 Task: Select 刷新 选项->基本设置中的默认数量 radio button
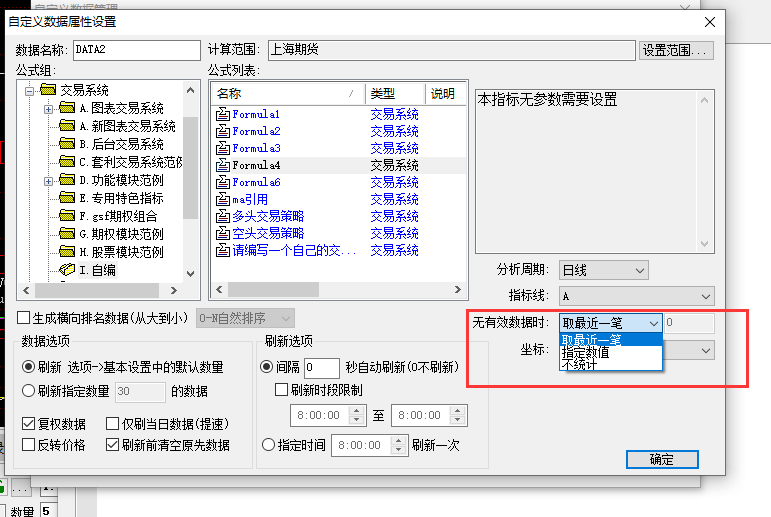coord(29,367)
